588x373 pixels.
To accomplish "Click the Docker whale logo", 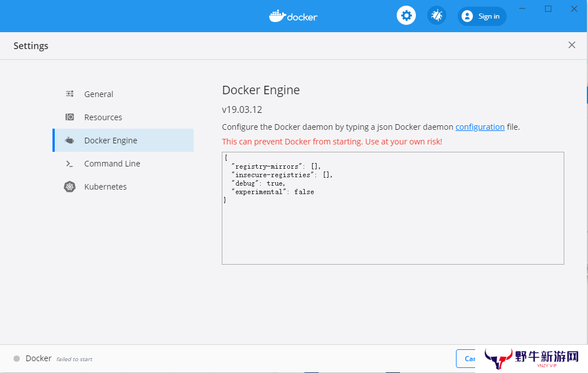I will click(293, 16).
